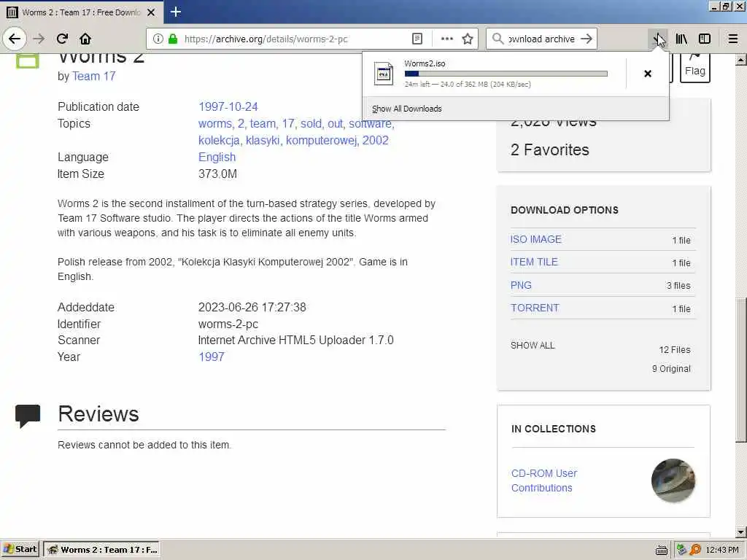Click the orange search tray icon

[695, 550]
